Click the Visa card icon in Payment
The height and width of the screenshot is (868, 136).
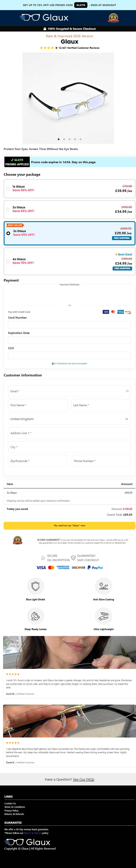click(x=106, y=312)
